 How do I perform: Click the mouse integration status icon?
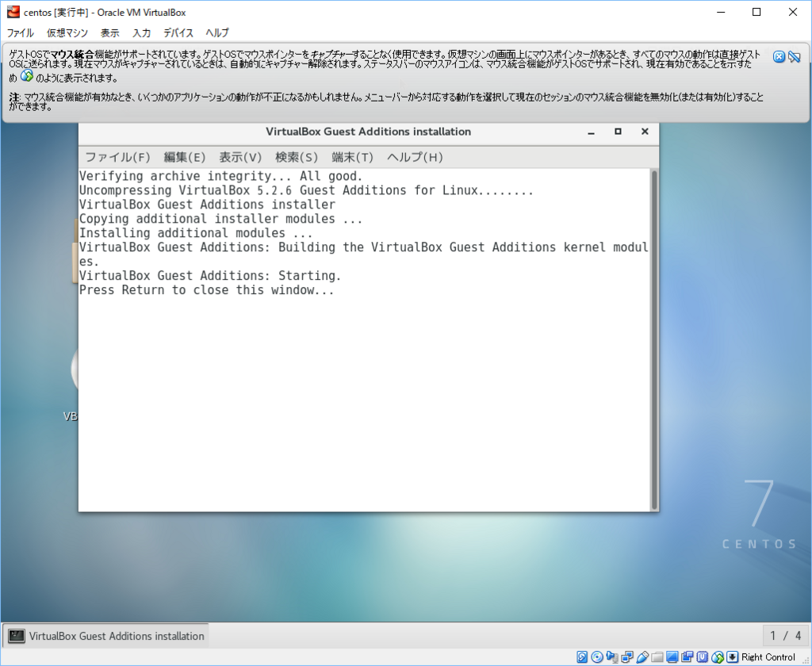pyautogui.click(x=717, y=657)
